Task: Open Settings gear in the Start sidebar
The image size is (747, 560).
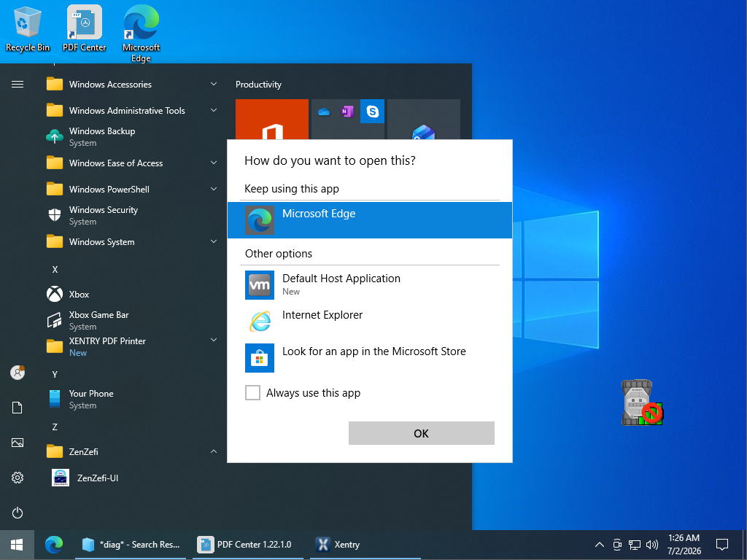Action: [18, 478]
